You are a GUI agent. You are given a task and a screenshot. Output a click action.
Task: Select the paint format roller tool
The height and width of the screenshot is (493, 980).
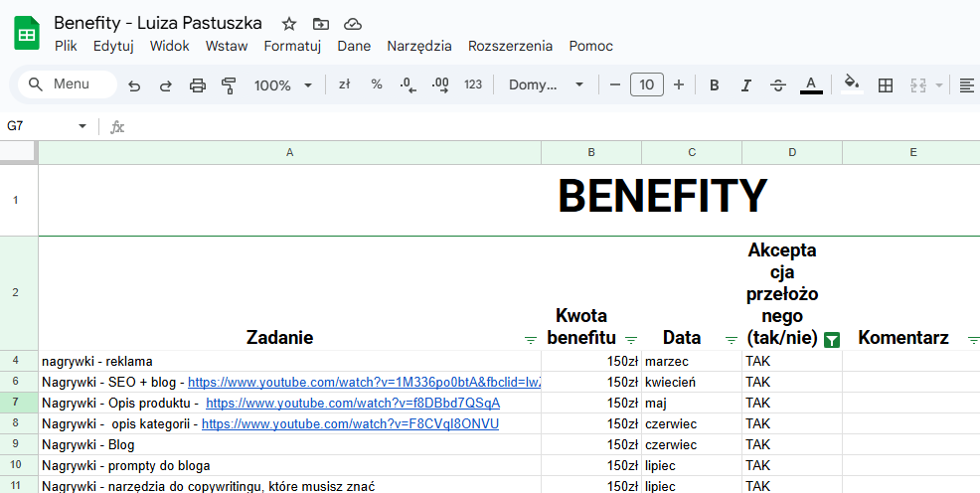(x=229, y=85)
